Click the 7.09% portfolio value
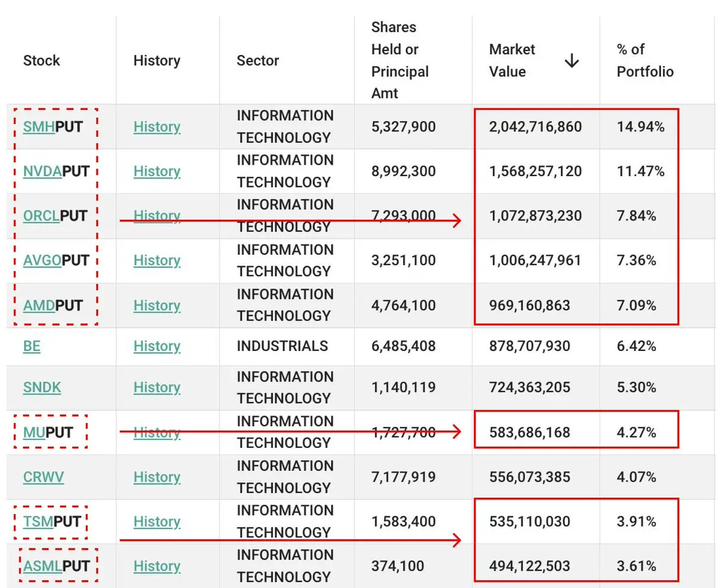 point(637,305)
